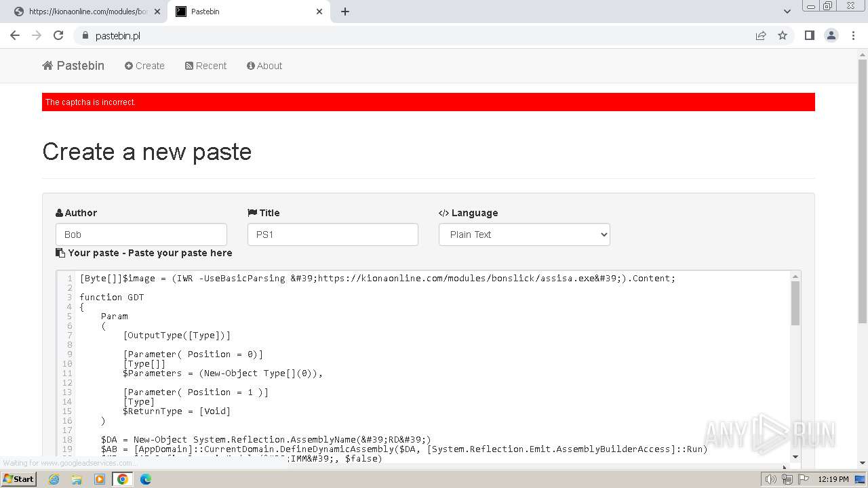The width and height of the screenshot is (868, 488).
Task: Close the kionaonline.com tab
Action: point(157,12)
